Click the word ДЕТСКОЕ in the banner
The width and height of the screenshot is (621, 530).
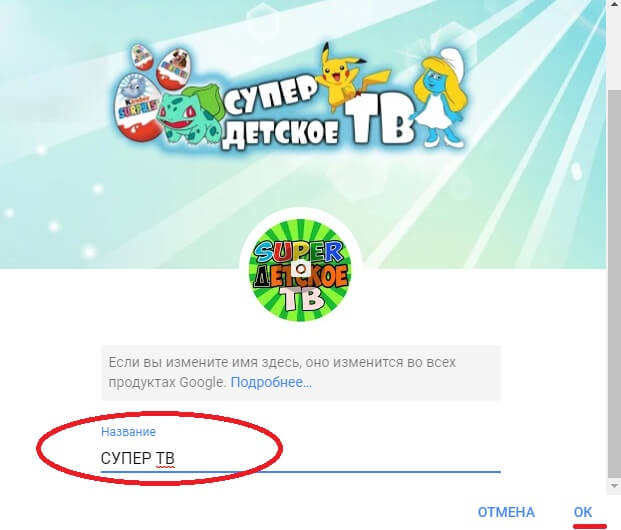(281, 135)
